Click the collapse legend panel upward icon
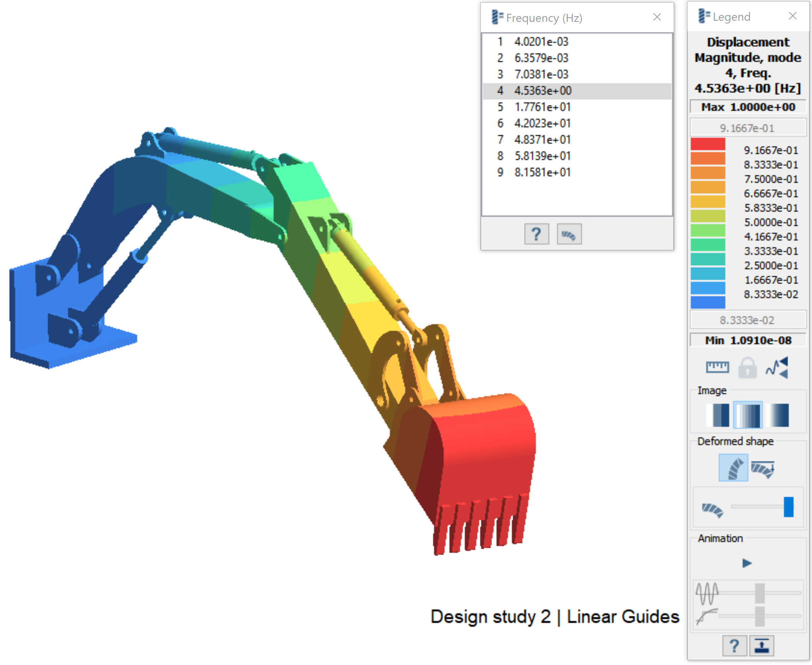The image size is (812, 665). pyautogui.click(x=761, y=646)
